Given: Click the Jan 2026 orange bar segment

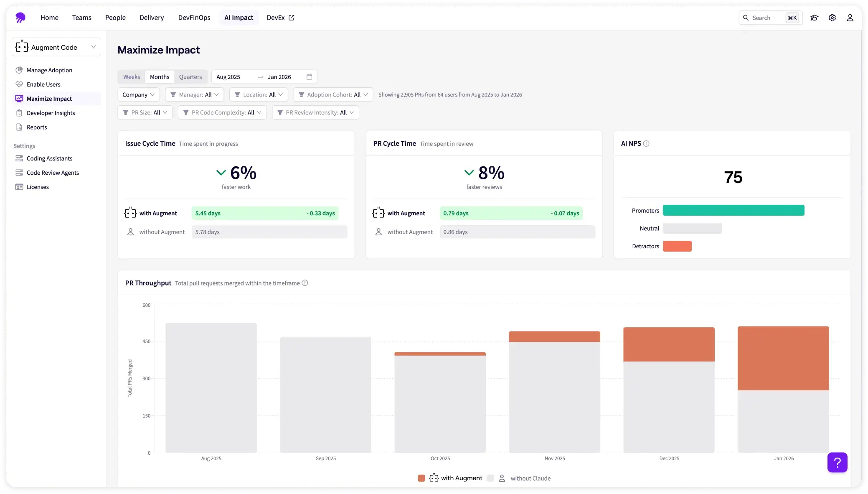Looking at the screenshot, I should 783,358.
